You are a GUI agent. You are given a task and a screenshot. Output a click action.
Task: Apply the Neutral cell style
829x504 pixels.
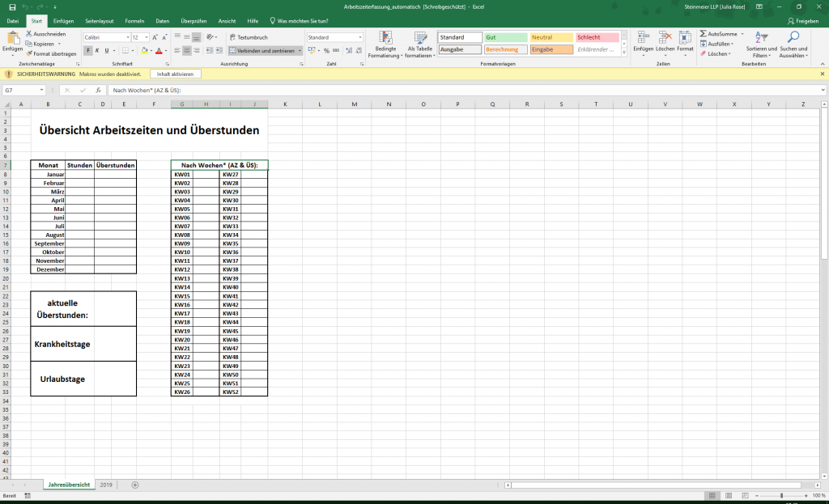tap(551, 37)
